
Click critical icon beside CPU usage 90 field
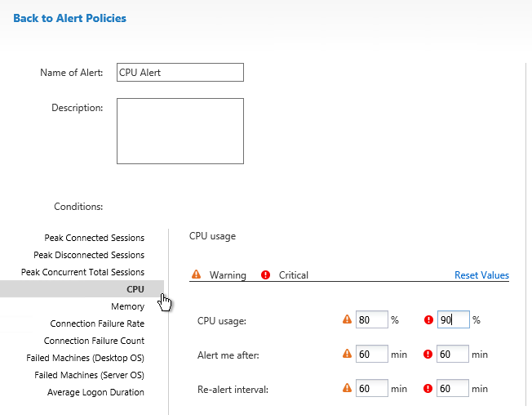428,319
